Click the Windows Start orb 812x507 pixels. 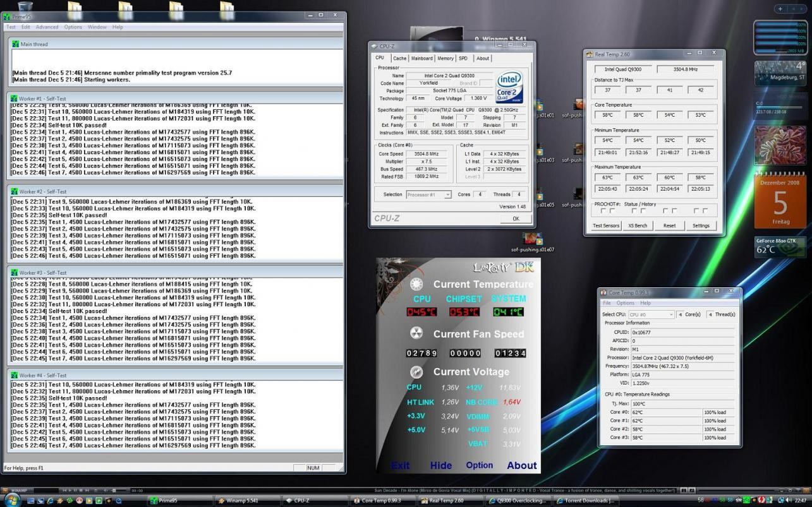(13, 500)
